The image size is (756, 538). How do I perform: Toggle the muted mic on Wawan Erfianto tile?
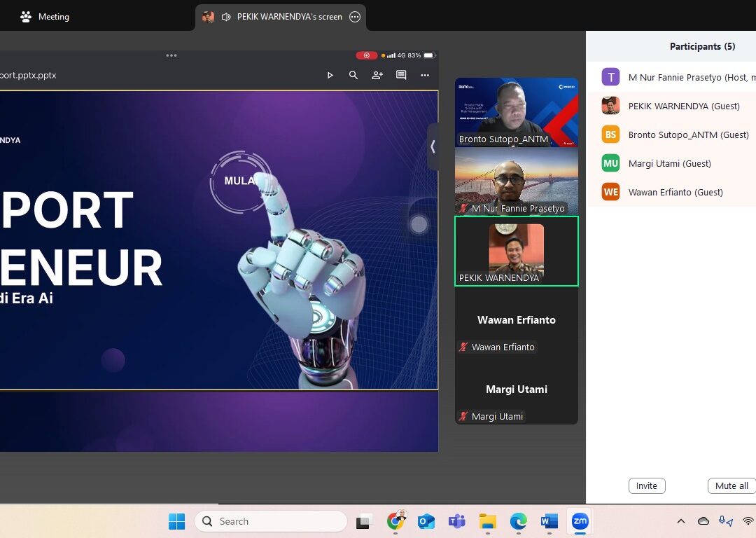pyautogui.click(x=463, y=347)
